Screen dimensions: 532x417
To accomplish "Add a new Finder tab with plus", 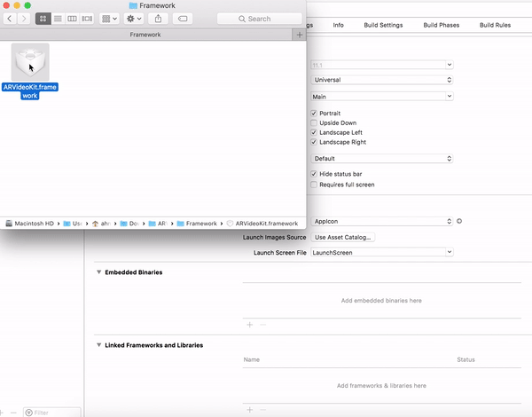I will pyautogui.click(x=300, y=35).
